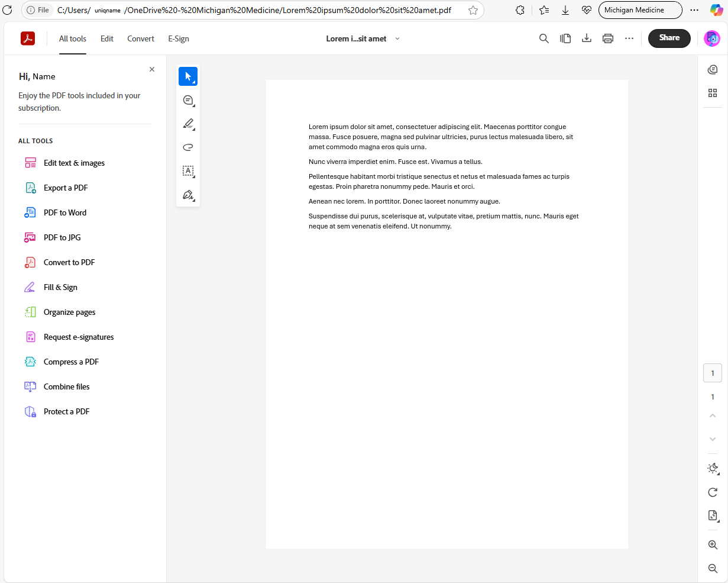Viewport: 728px width, 583px height.
Task: Expand the document title dropdown chevron
Action: (397, 38)
